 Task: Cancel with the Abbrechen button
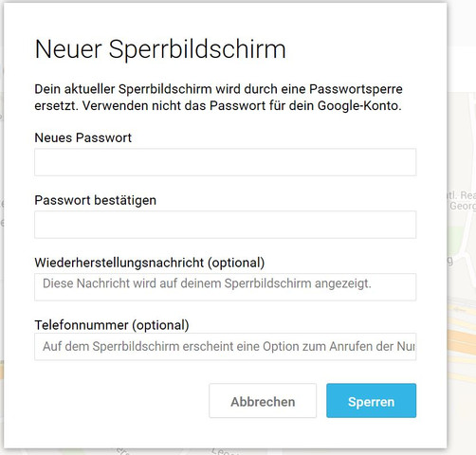[263, 401]
